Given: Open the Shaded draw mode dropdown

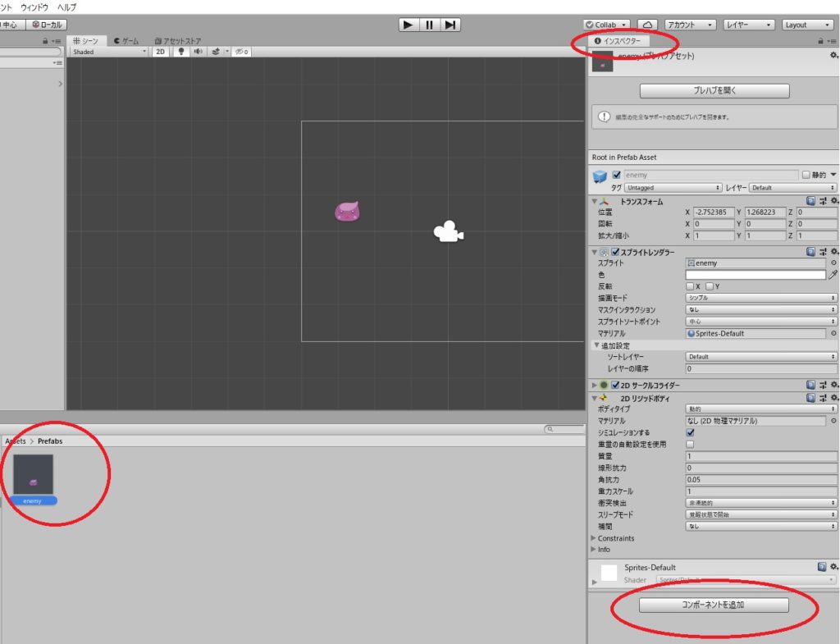Looking at the screenshot, I should pos(109,52).
